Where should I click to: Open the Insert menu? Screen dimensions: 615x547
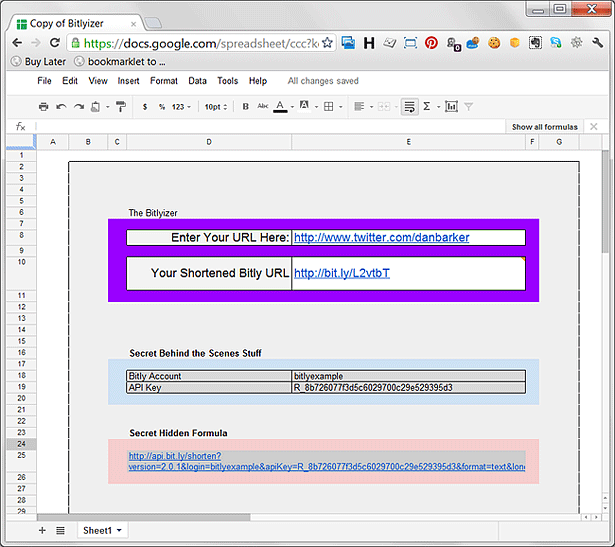tap(128, 81)
